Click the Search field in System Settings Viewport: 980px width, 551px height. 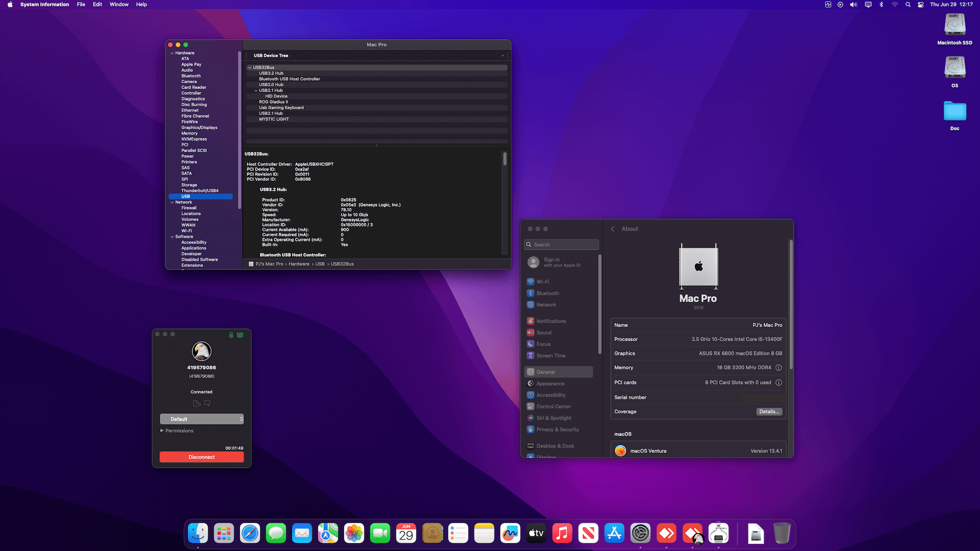point(561,245)
